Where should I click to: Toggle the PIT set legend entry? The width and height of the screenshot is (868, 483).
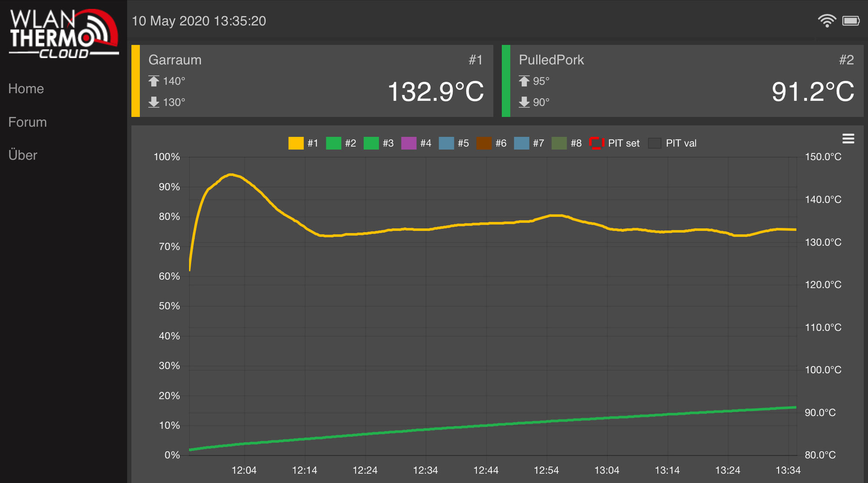click(615, 144)
